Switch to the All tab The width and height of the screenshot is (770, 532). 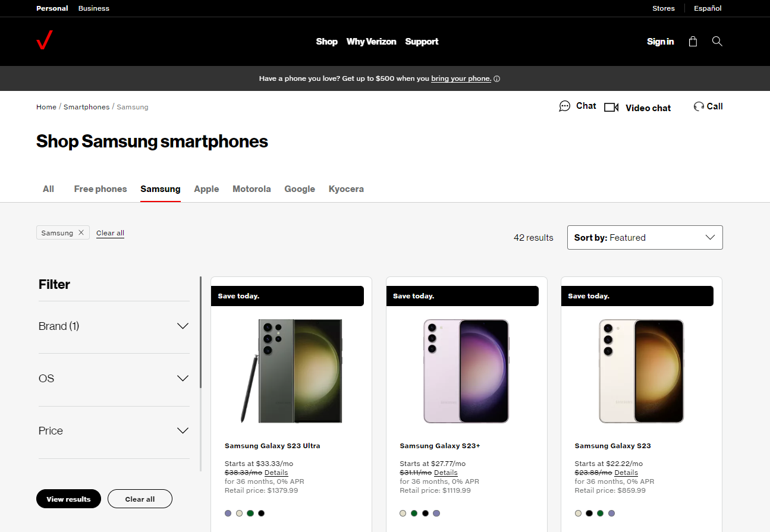click(x=48, y=189)
